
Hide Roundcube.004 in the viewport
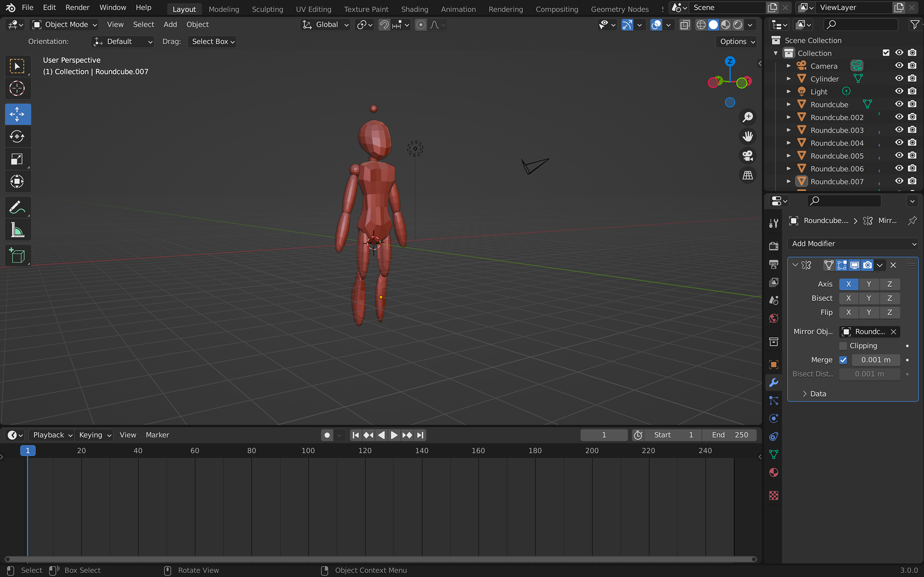(x=898, y=143)
